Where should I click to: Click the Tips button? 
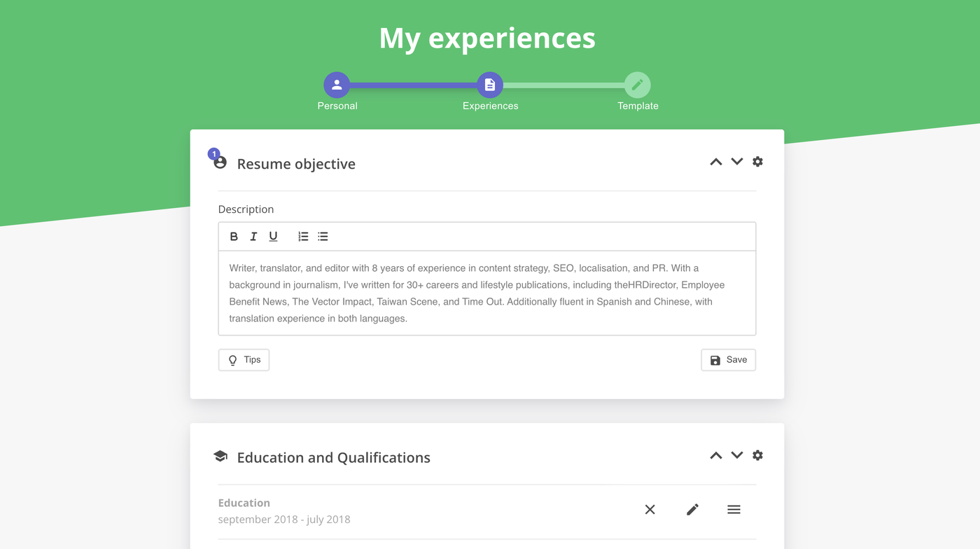[x=244, y=360]
